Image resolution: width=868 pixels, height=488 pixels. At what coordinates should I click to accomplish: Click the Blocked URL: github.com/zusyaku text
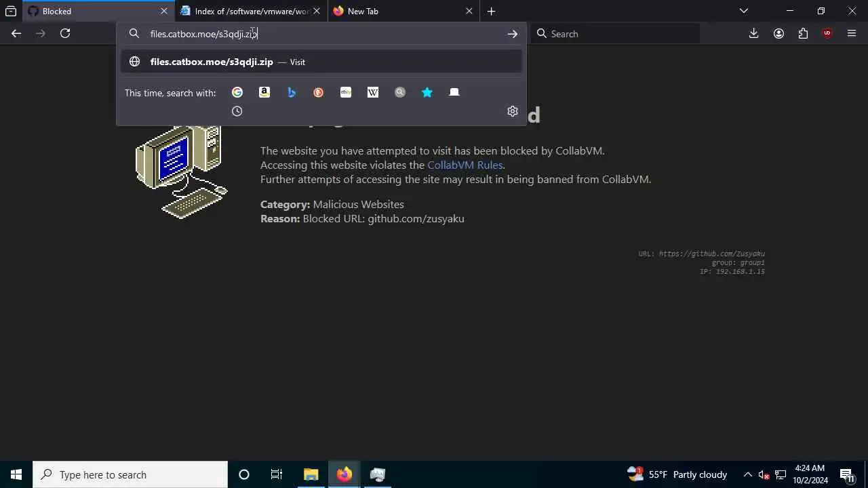pos(384,219)
